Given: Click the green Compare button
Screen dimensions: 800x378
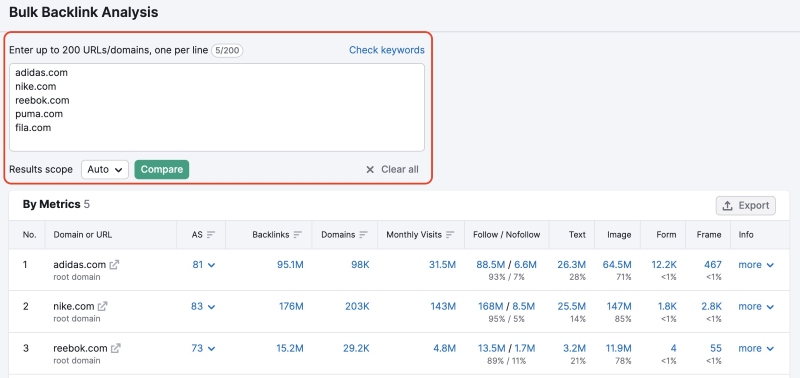Looking at the screenshot, I should coord(162,169).
